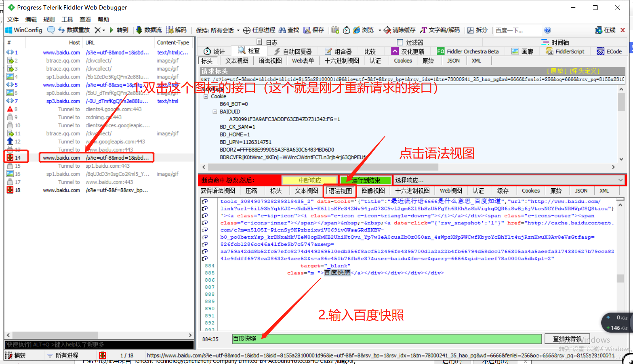
Task: Switch to 组合器 composer tab
Action: tap(338, 51)
